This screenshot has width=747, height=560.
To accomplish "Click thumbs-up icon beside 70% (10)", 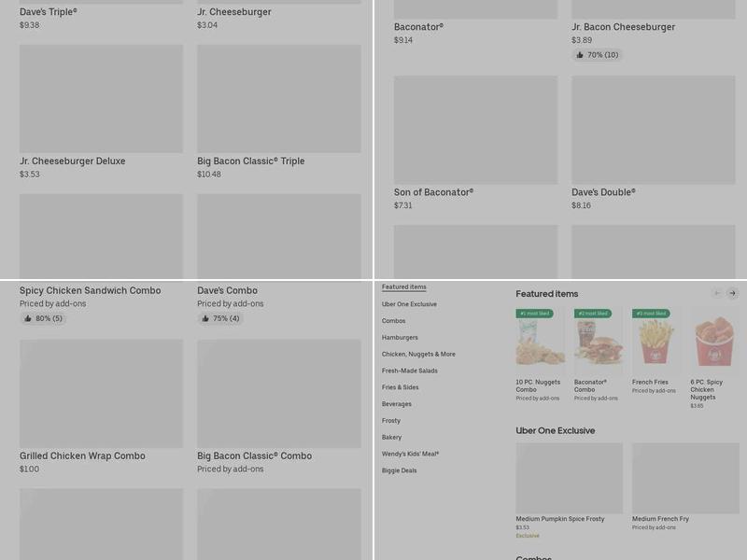I will tap(580, 55).
